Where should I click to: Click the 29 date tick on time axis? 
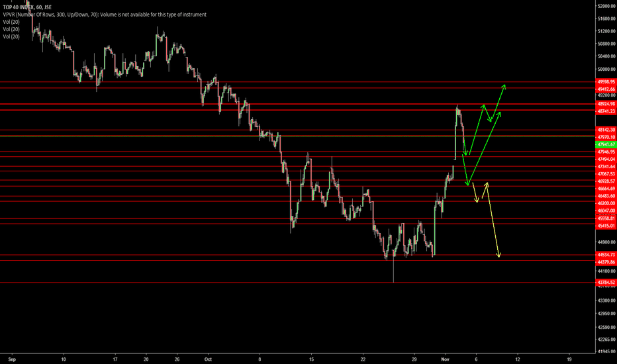pos(414,359)
